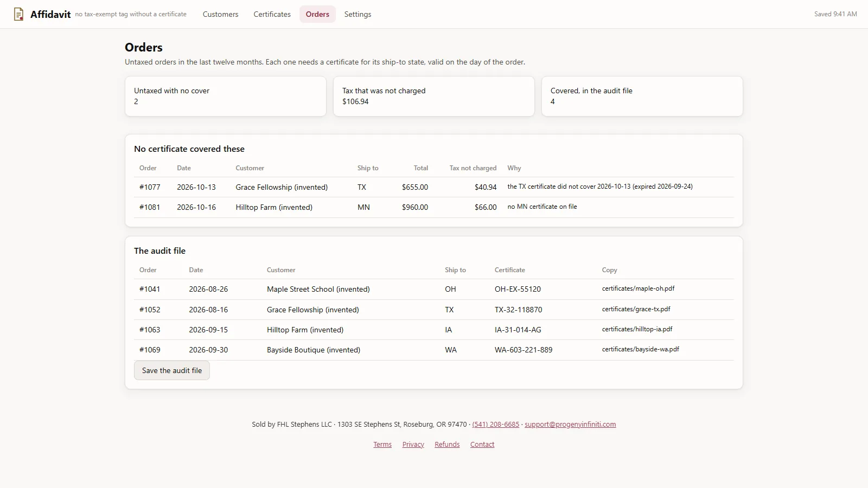
Task: Click the Tax that was not charged card
Action: coord(434,96)
